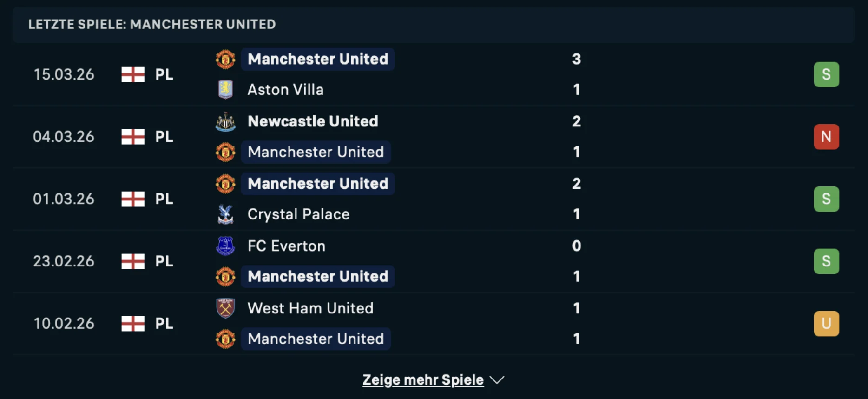Click England flag next to 10.02.26 match
Image resolution: width=868 pixels, height=399 pixels.
pyautogui.click(x=133, y=324)
